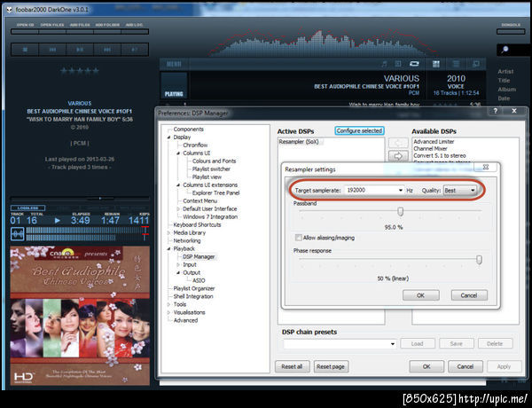Click the help question mark in Preferences
The height and width of the screenshot is (408, 532).
496,111
